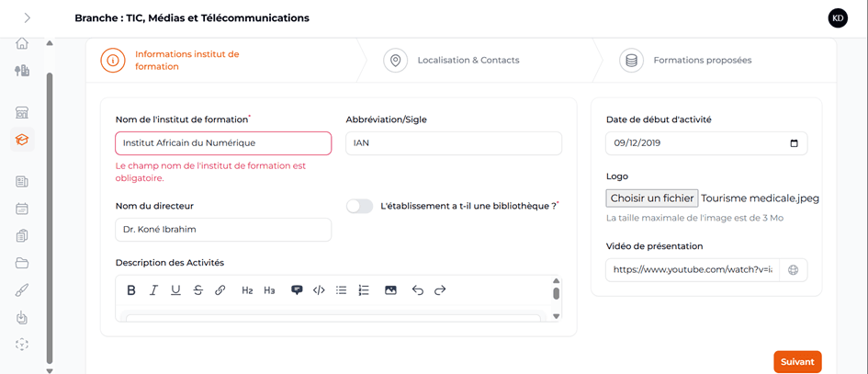
Task: Open the clipboard documents sidebar icon
Action: 22,236
